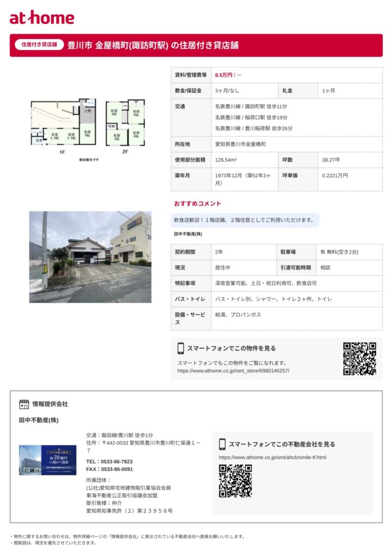Open the building exterior photo
392x555 pixels.
pos(90,257)
